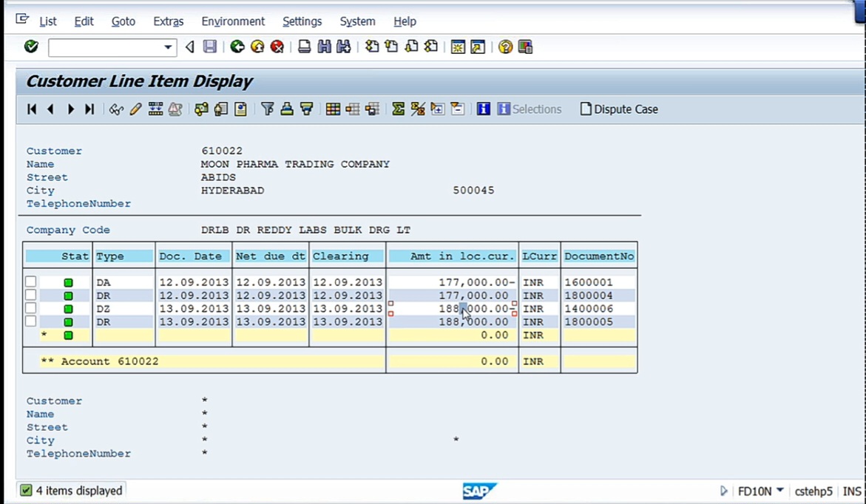
Task: Click the Subtotal icon next to sigma
Action: [418, 109]
